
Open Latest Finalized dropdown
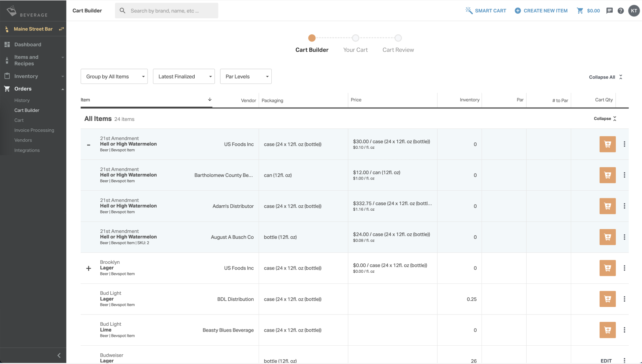pos(184,76)
